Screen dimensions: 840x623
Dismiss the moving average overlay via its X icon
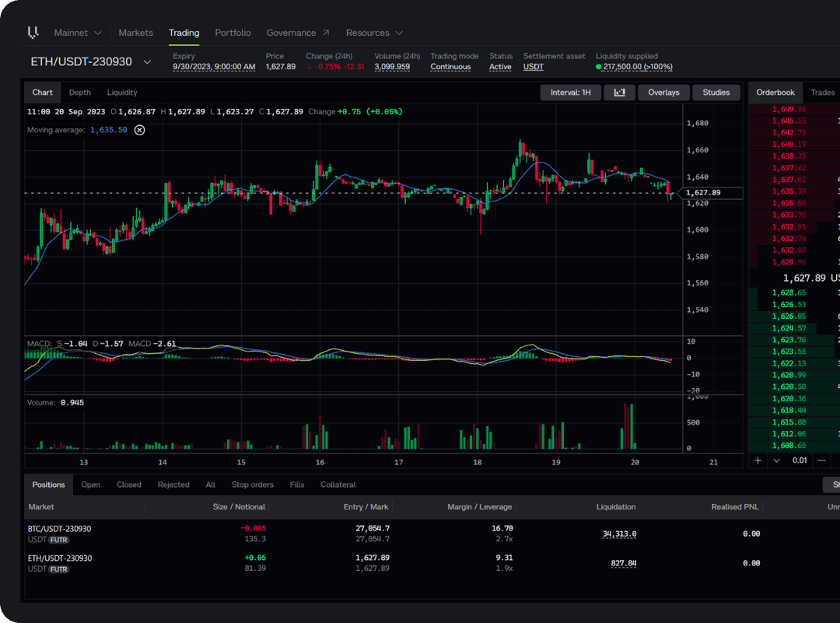140,130
